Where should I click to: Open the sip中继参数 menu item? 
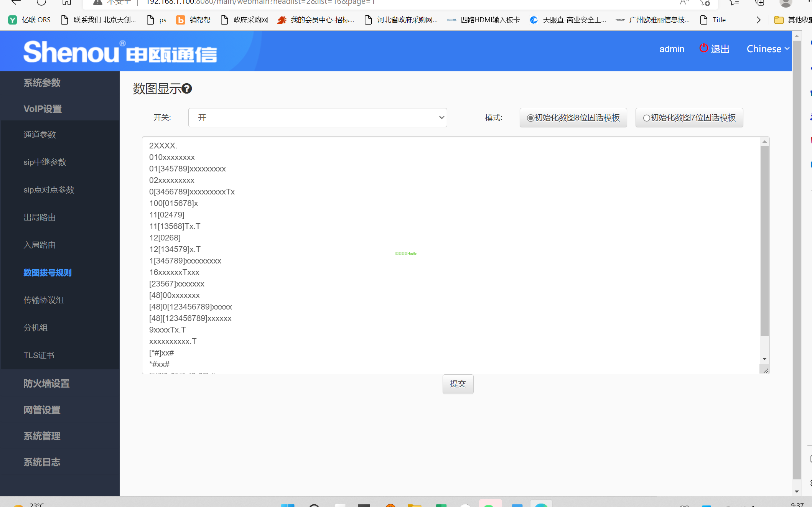[45, 162]
